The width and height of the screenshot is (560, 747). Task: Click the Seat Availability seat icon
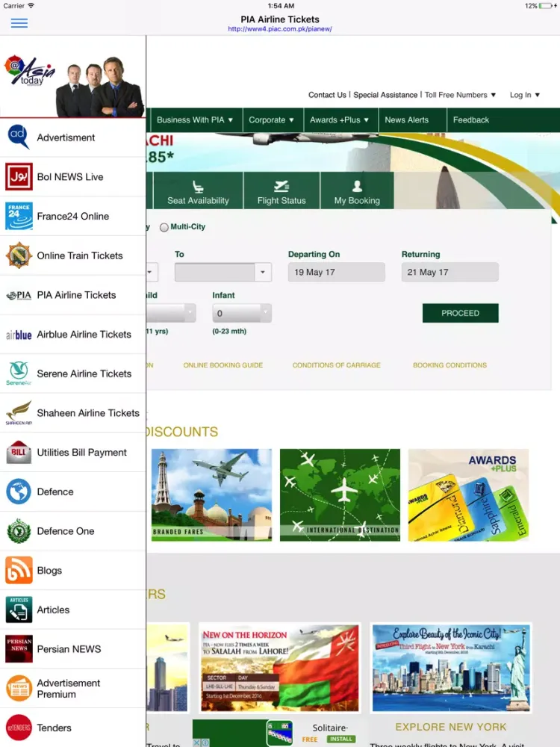click(x=198, y=186)
